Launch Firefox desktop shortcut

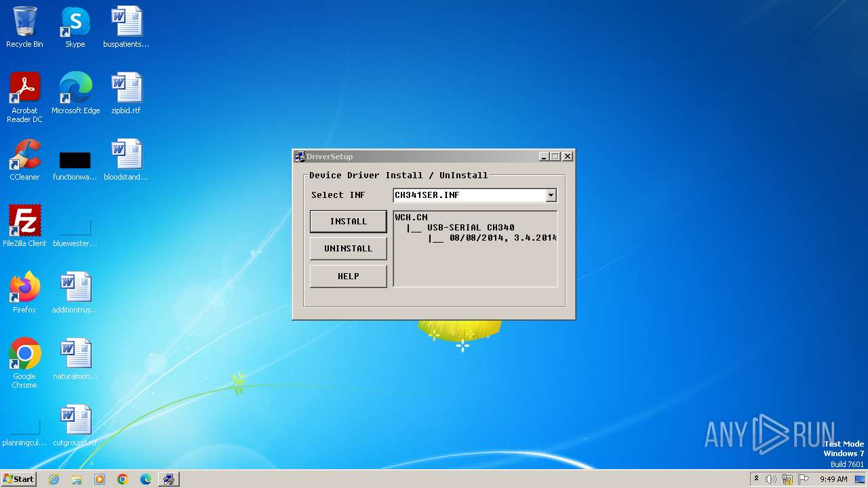coord(24,293)
